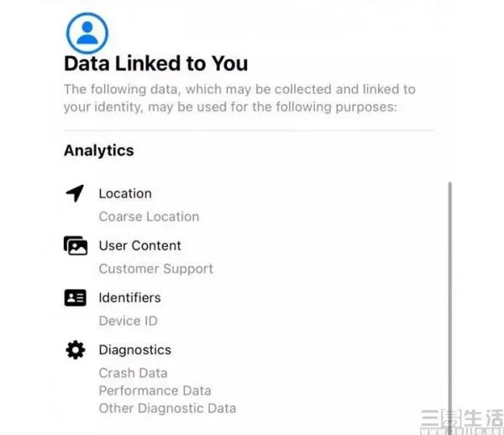Click the Performance Data entry

[x=155, y=390]
